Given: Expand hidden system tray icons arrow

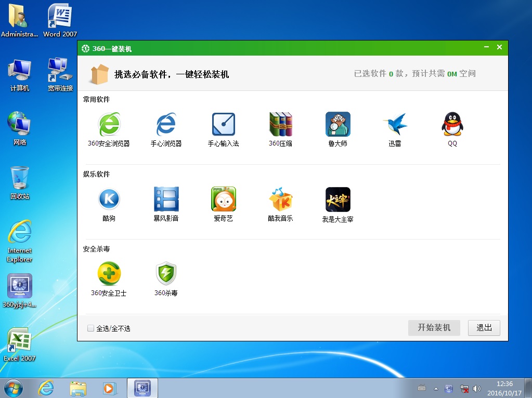Looking at the screenshot, I should point(436,389).
